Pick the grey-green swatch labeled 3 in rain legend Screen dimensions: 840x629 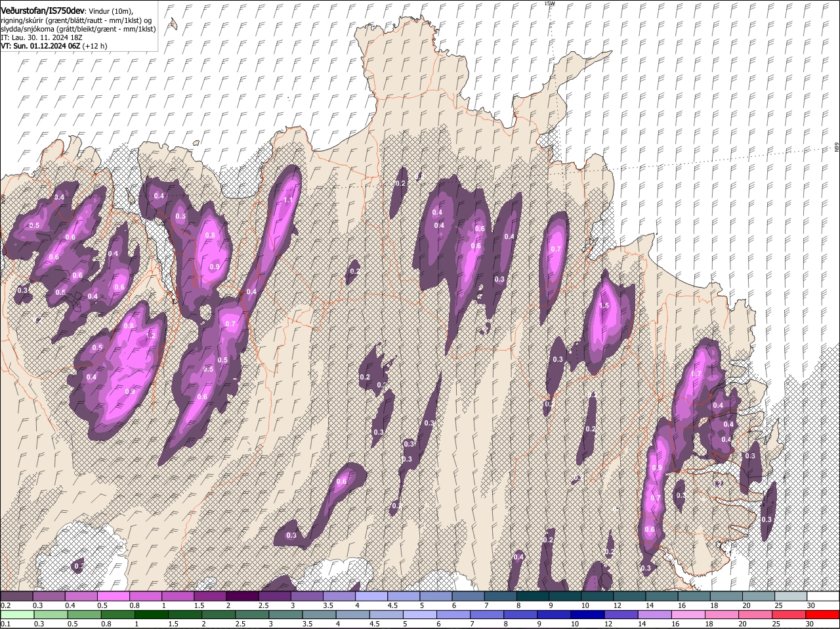coord(285,615)
